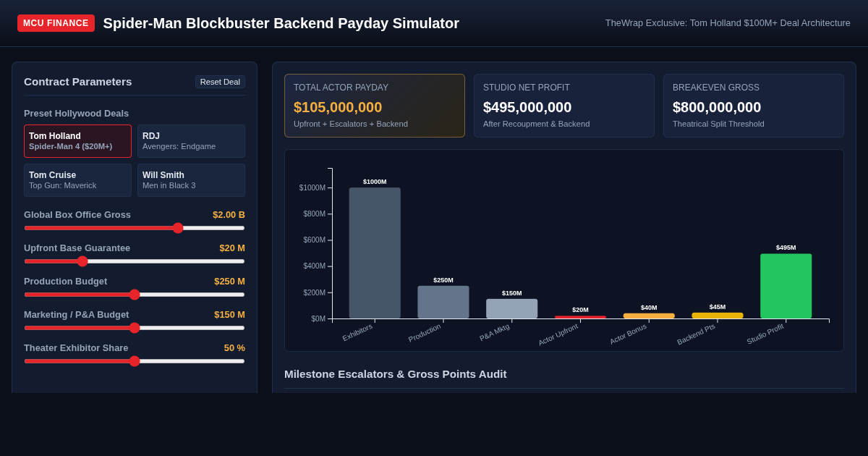The height and width of the screenshot is (456, 868).
Task: Click the $250M label above Production bar
Action: tap(443, 280)
